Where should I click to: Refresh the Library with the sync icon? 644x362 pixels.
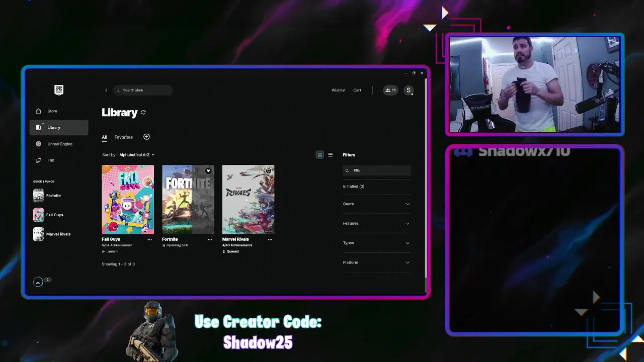[143, 113]
